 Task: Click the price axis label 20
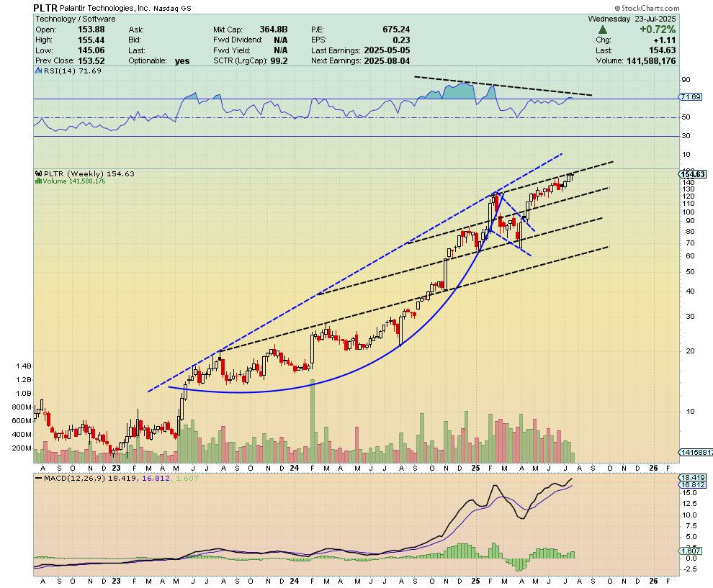(x=690, y=351)
